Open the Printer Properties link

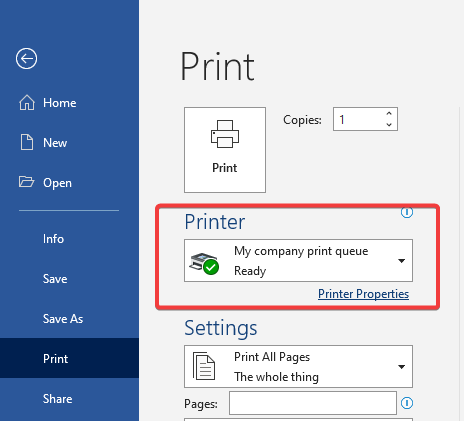(x=363, y=294)
